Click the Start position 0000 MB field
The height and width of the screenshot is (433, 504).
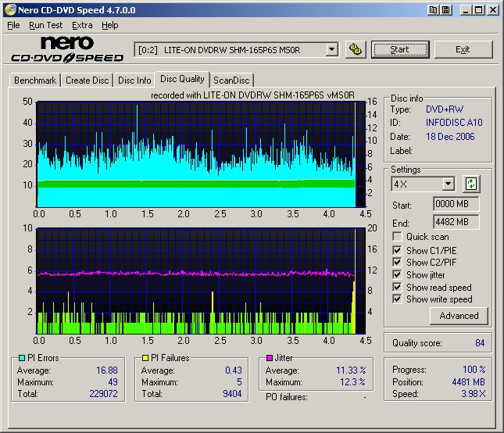point(456,204)
